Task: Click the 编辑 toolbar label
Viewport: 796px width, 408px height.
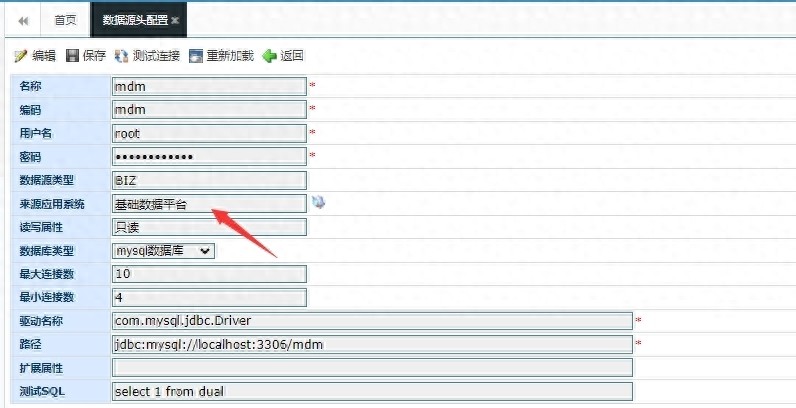Action: coord(44,56)
